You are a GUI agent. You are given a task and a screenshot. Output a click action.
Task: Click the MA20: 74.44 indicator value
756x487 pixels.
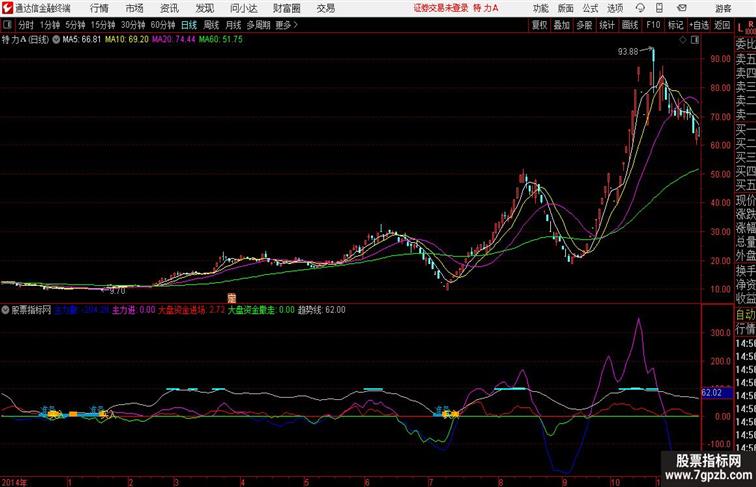[174, 40]
